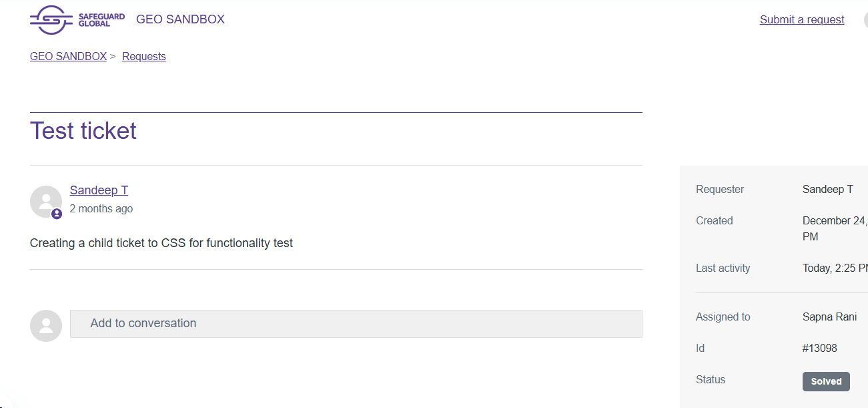
Task: Click assignee name Sapna Rani
Action: 829,317
